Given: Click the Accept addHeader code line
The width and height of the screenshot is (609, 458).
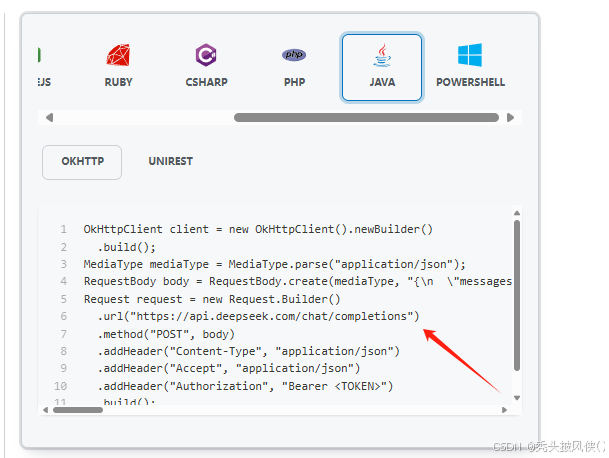Looking at the screenshot, I should (x=229, y=369).
